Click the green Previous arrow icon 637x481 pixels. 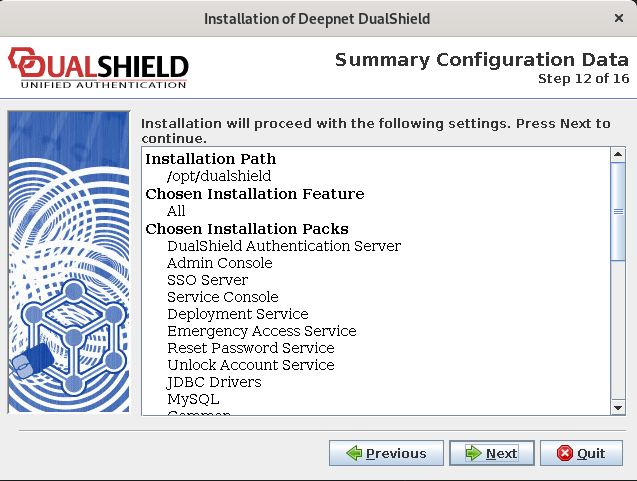tap(353, 453)
